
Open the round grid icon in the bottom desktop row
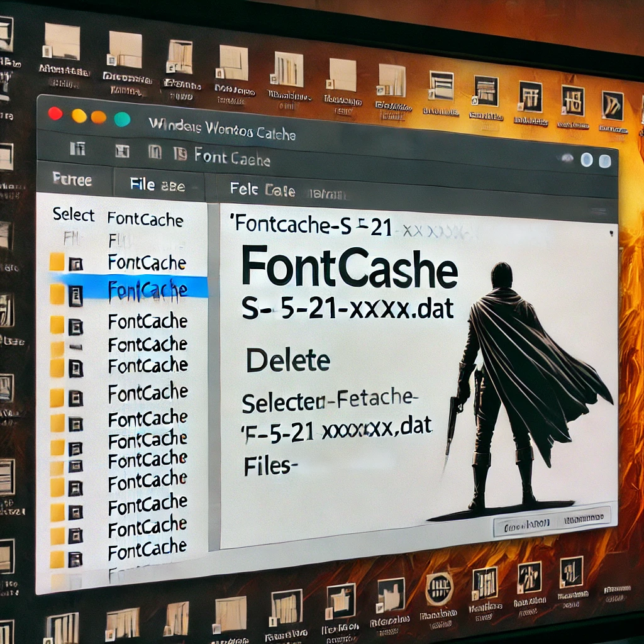pos(439,588)
